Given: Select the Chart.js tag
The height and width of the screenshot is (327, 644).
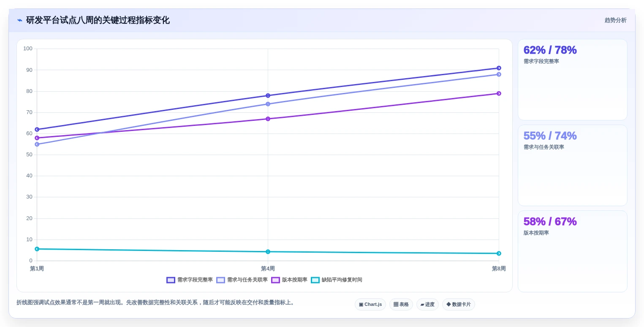Looking at the screenshot, I should [370, 305].
